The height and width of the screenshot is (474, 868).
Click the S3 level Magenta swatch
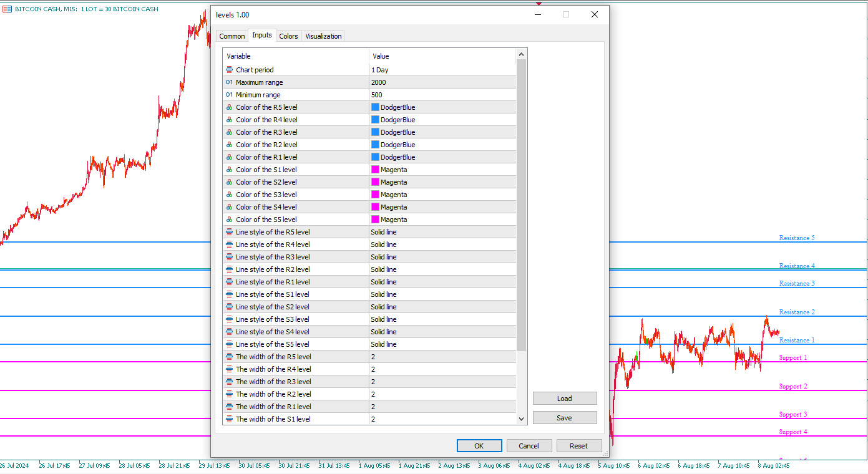coord(375,195)
